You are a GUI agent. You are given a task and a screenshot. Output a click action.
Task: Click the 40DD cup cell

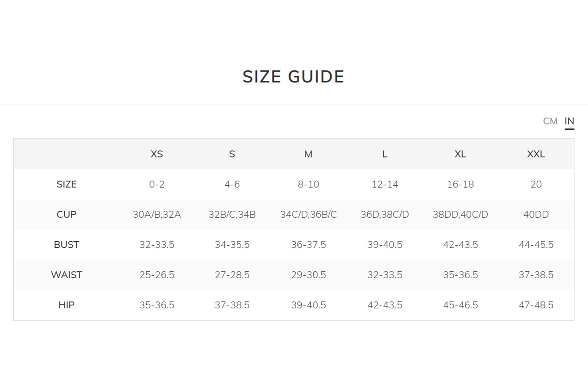coord(536,214)
